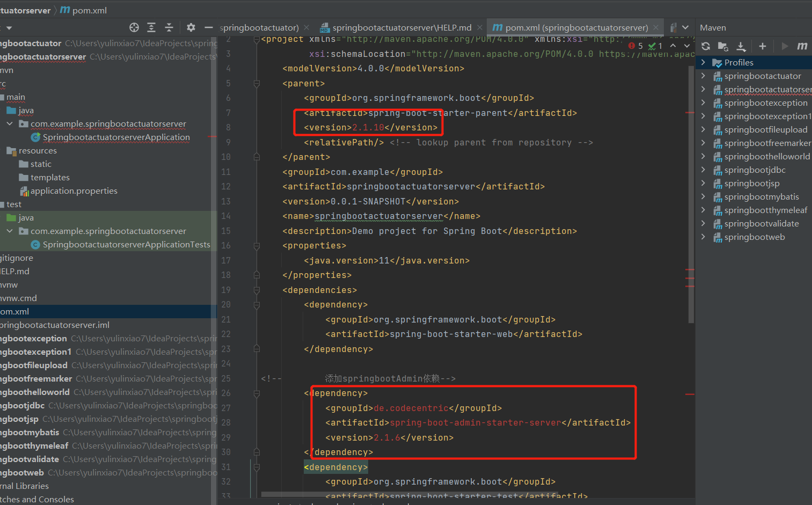Close the springbootactuator pom tab
Viewport: 812px width, 505px height.
point(306,27)
